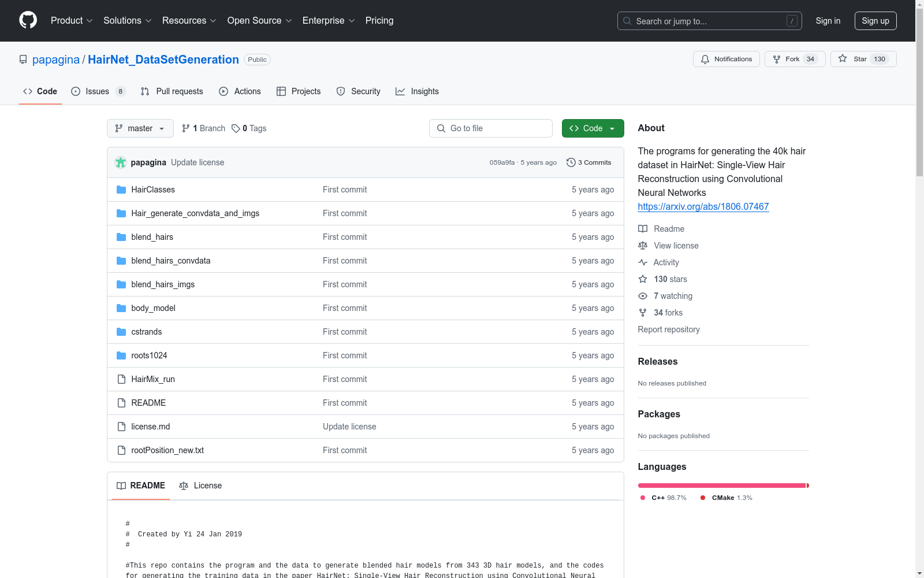
Task: Open the blend_hairs_imgs folder
Action: (163, 284)
